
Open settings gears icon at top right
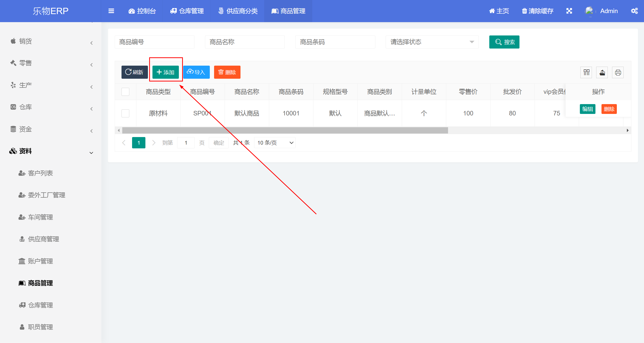click(634, 11)
